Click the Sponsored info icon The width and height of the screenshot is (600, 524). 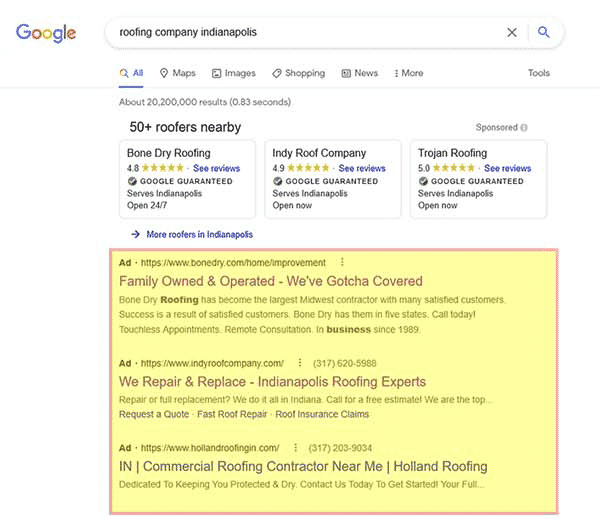tap(524, 127)
